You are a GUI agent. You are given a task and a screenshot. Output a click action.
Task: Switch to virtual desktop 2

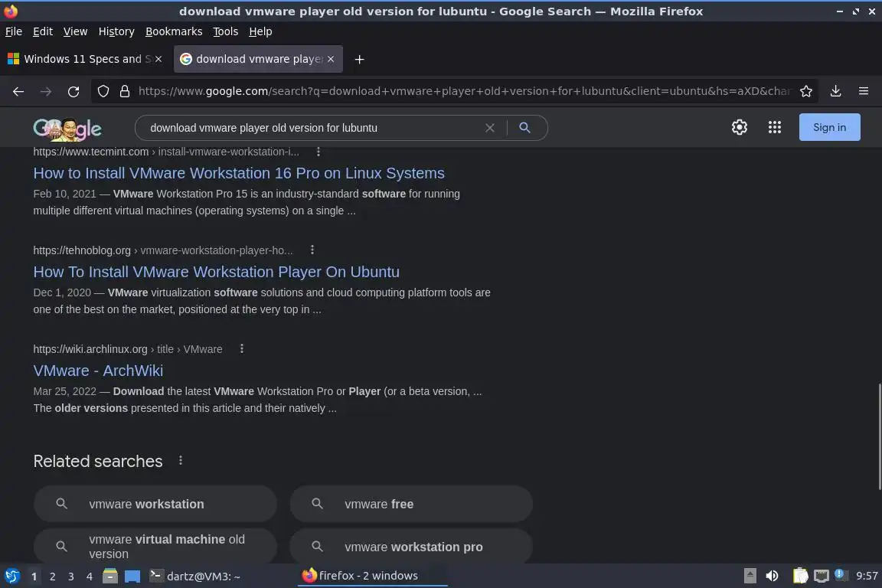(52, 577)
